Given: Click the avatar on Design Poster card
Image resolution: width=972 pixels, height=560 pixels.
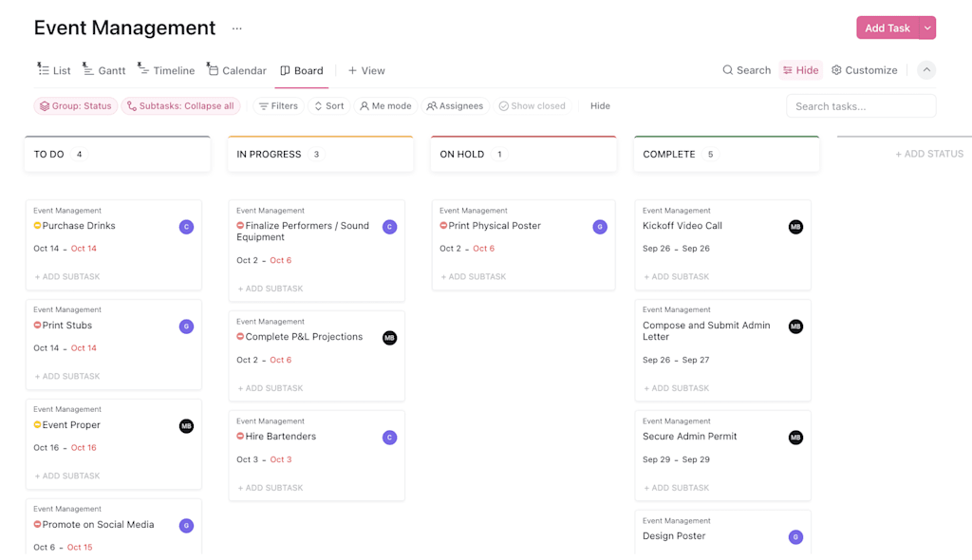Looking at the screenshot, I should coord(796,537).
